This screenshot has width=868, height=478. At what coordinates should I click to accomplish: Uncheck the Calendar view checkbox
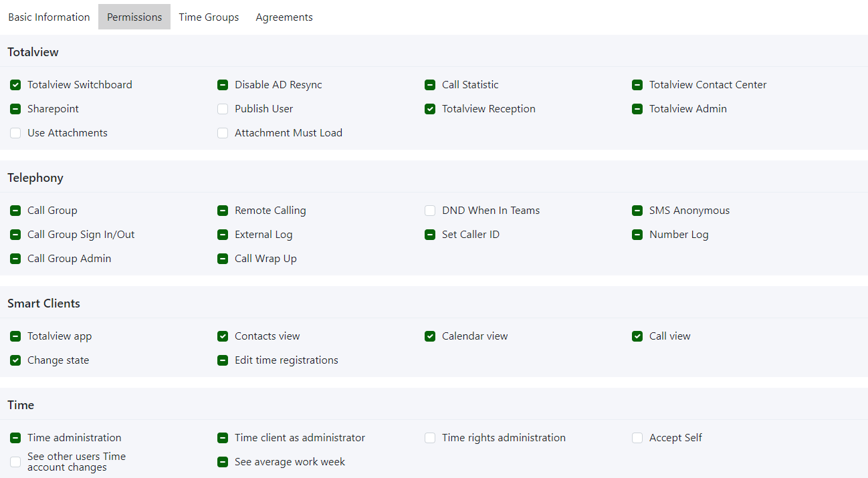(x=430, y=336)
